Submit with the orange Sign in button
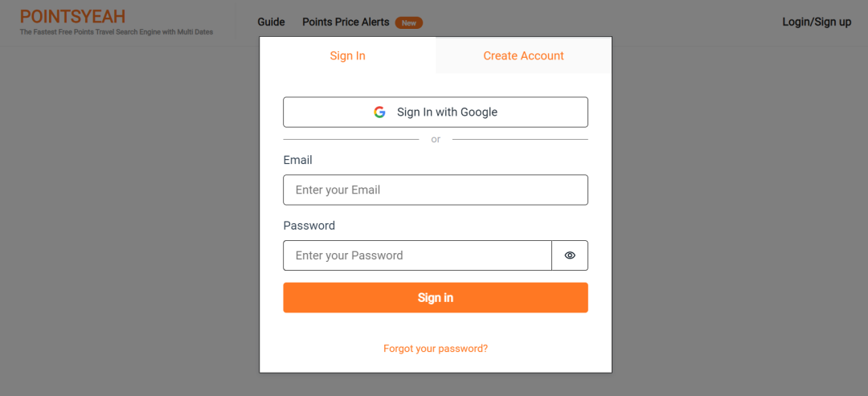Viewport: 868px width, 396px height. [x=436, y=297]
